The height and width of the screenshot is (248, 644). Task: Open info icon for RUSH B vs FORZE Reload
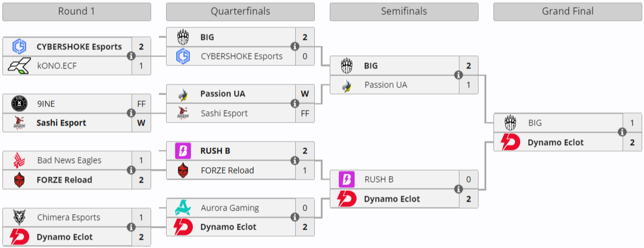point(295,161)
